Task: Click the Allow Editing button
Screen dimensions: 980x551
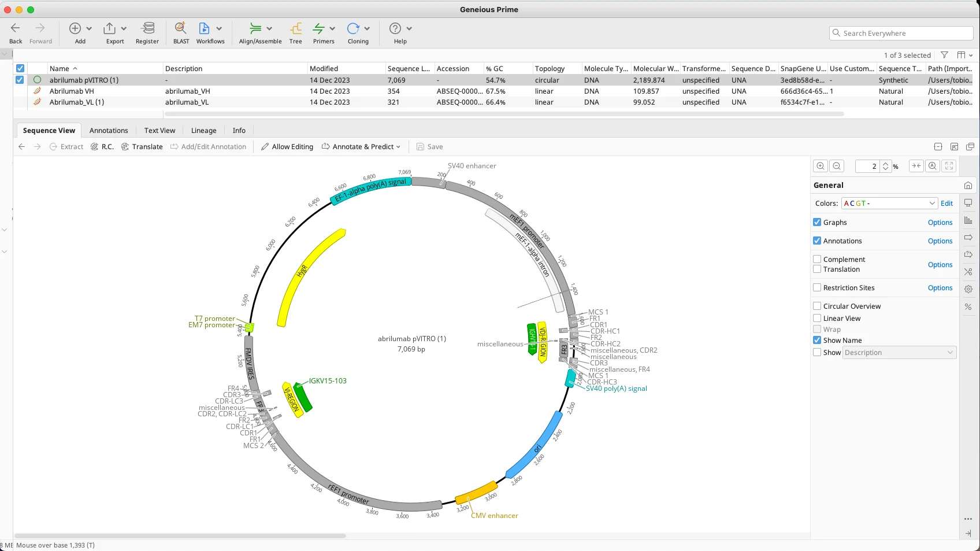Action: coord(287,146)
